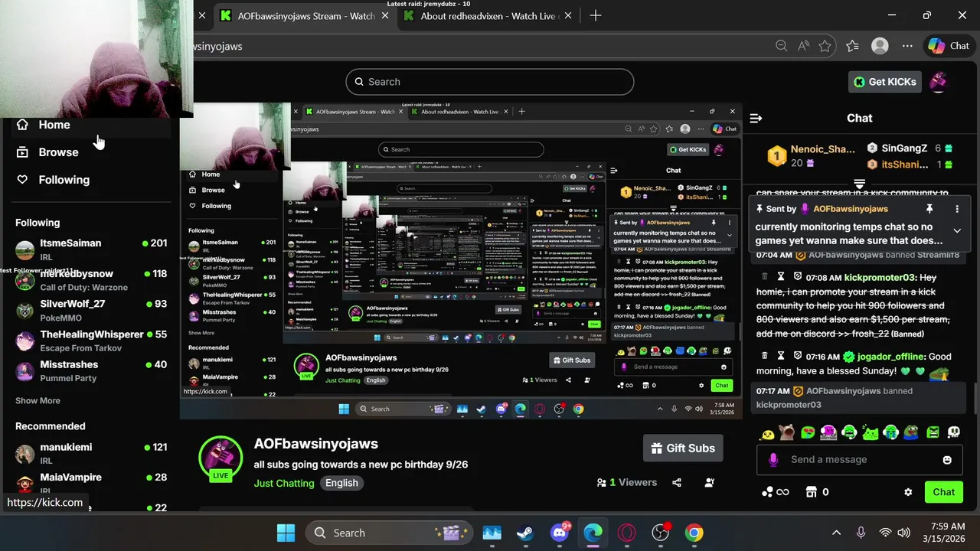980x551 pixels.
Task: Click the pin icon on pinned message
Action: pos(929,209)
